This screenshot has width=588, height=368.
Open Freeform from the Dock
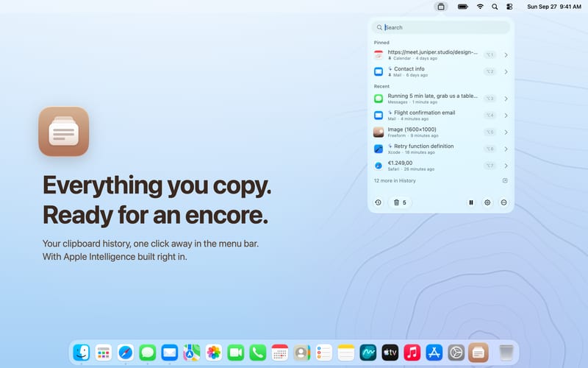pyautogui.click(x=368, y=353)
